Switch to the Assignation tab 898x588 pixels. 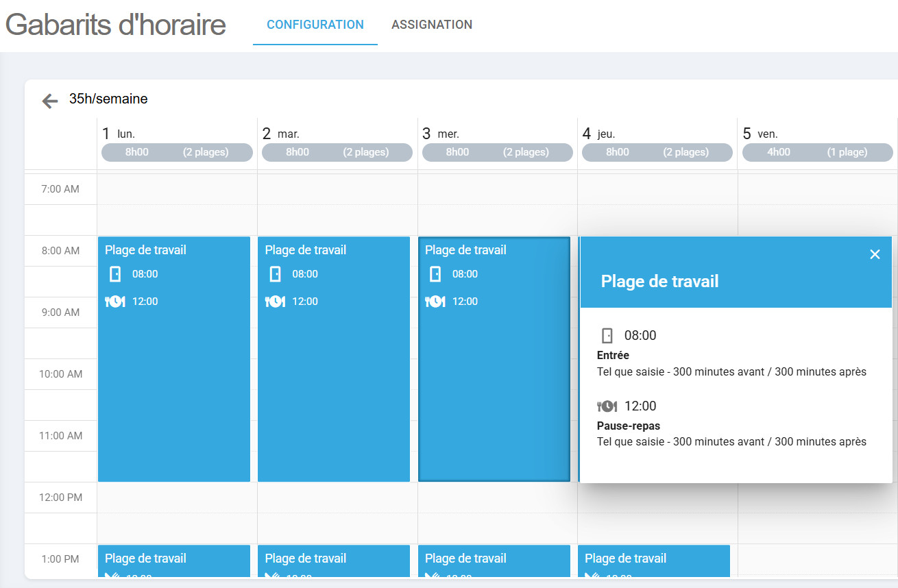pyautogui.click(x=431, y=25)
